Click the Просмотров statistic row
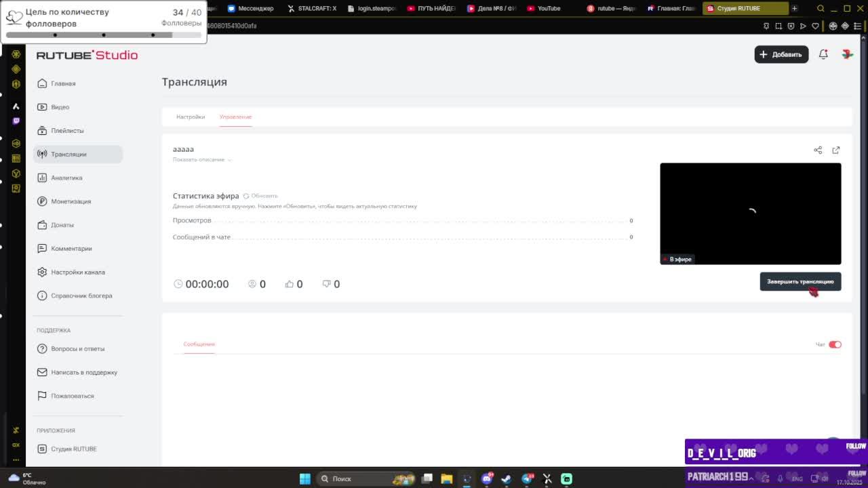868x488 pixels. click(403, 220)
